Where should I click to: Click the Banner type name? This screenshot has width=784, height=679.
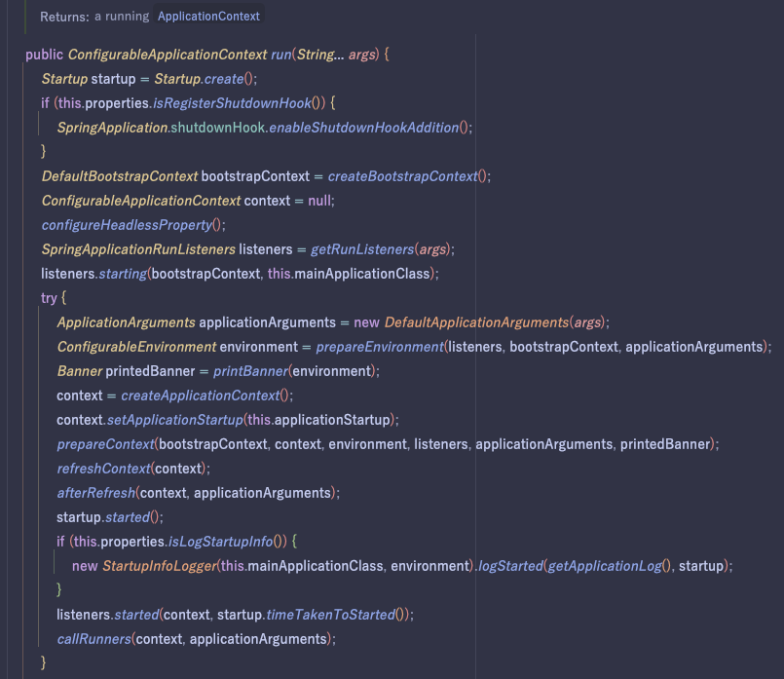pos(80,371)
